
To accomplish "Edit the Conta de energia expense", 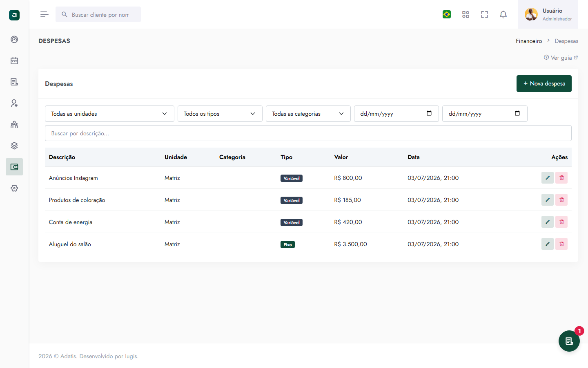I will coord(548,222).
